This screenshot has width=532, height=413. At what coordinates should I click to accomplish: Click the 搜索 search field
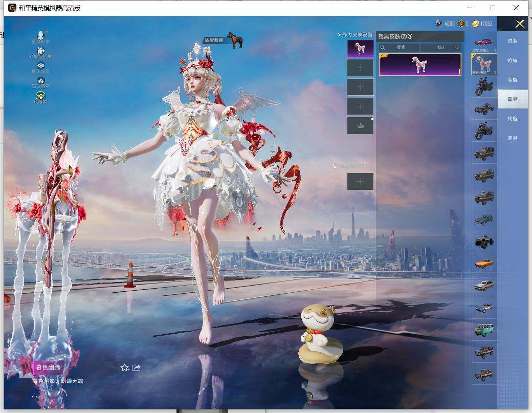click(400, 47)
